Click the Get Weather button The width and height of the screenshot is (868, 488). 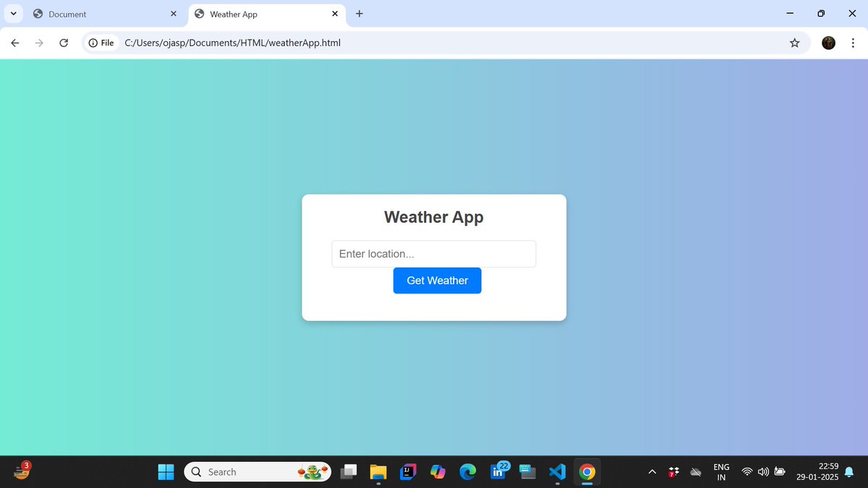(x=437, y=281)
